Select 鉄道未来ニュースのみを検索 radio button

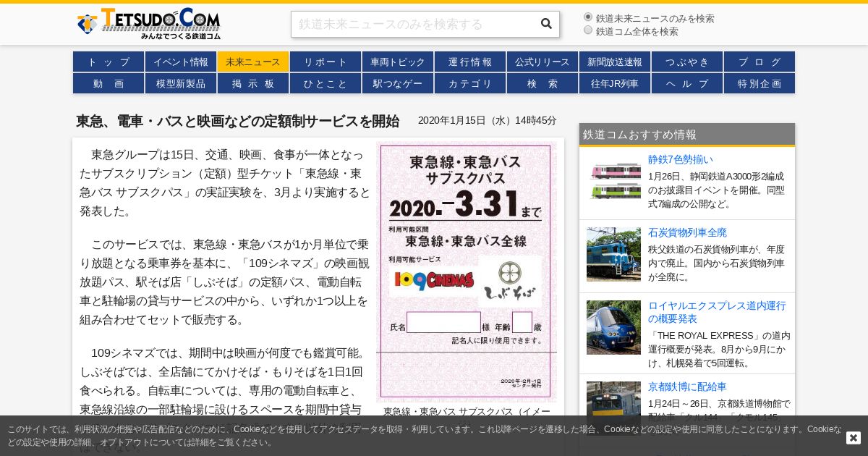588,17
